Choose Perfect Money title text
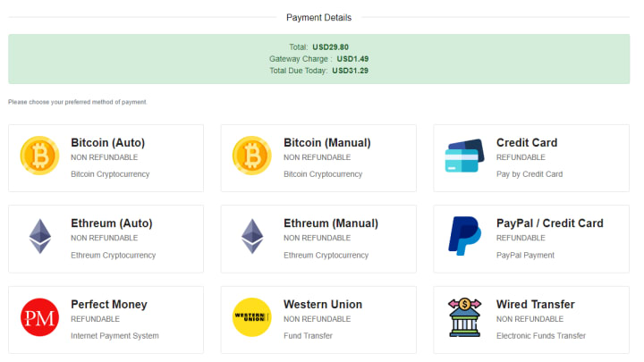This screenshot has width=644, height=362. 108,305
